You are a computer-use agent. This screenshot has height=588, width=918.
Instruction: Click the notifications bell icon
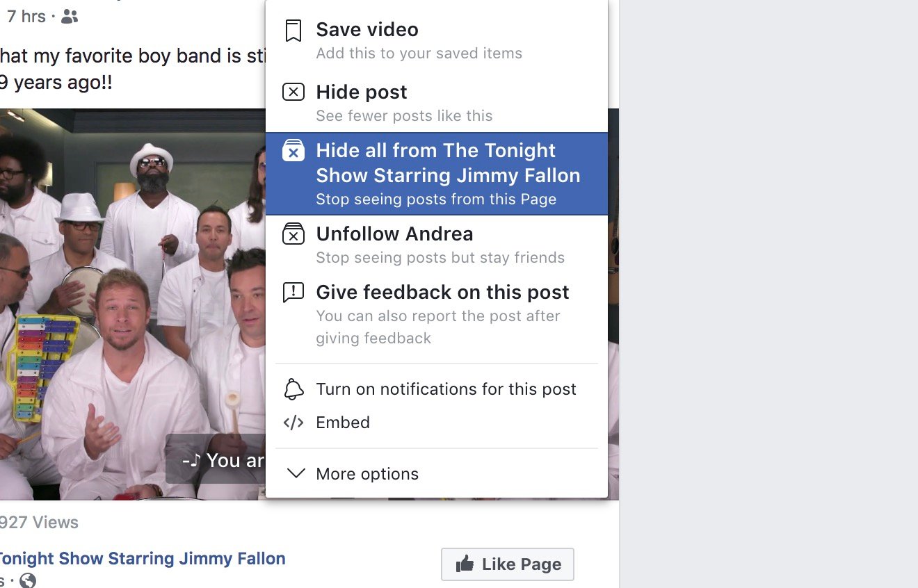click(293, 389)
